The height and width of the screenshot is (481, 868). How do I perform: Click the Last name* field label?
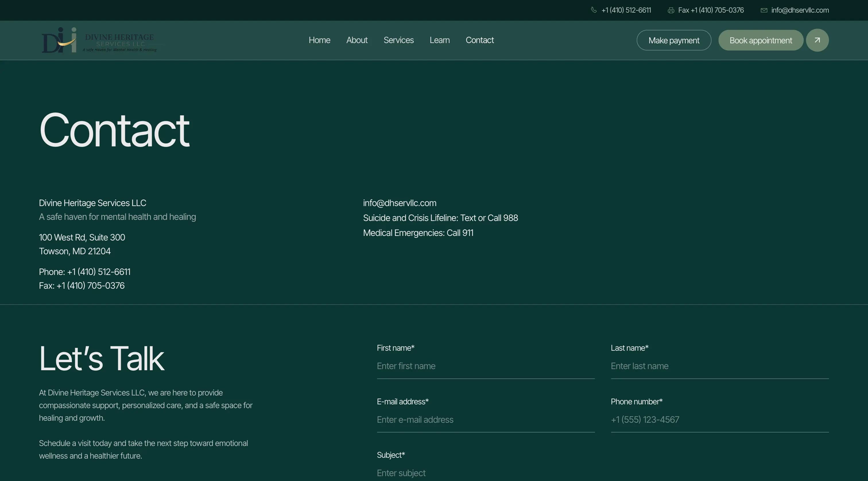click(x=629, y=348)
